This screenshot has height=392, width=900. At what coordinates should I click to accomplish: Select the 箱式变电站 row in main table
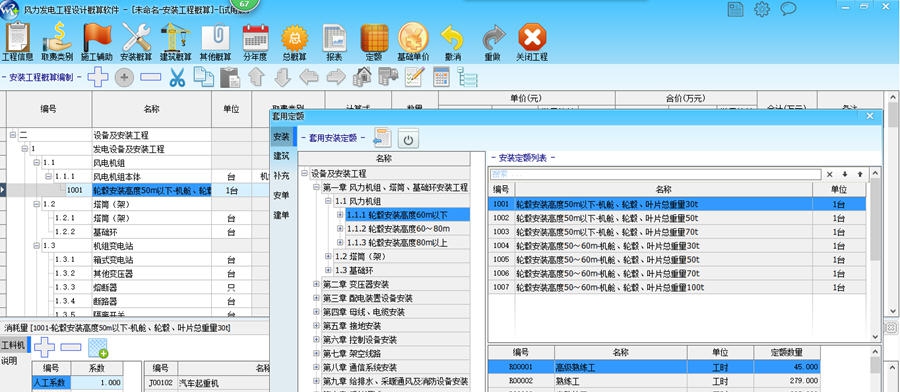click(x=113, y=259)
